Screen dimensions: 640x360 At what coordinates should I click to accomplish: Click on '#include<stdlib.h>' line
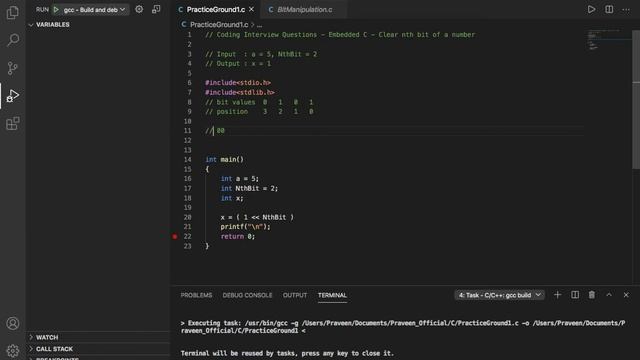pyautogui.click(x=240, y=92)
